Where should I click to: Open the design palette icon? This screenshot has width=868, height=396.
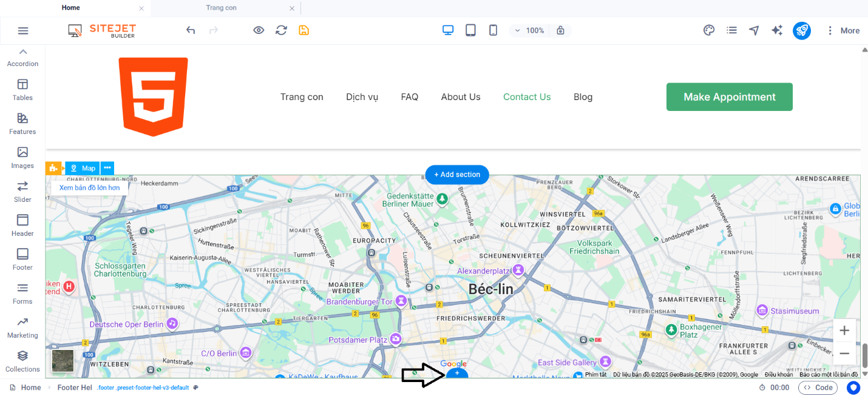pyautogui.click(x=708, y=30)
